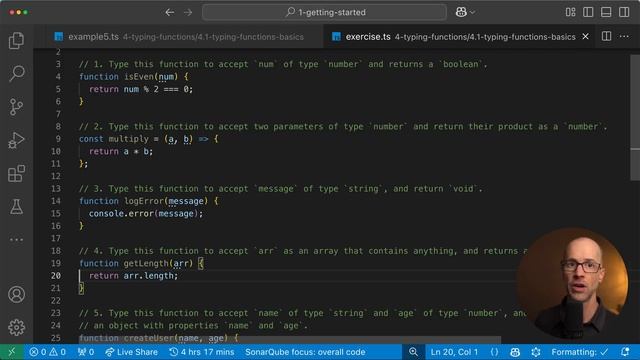640x360 pixels.
Task: Open the Accounts menu
Action: click(x=16, y=294)
